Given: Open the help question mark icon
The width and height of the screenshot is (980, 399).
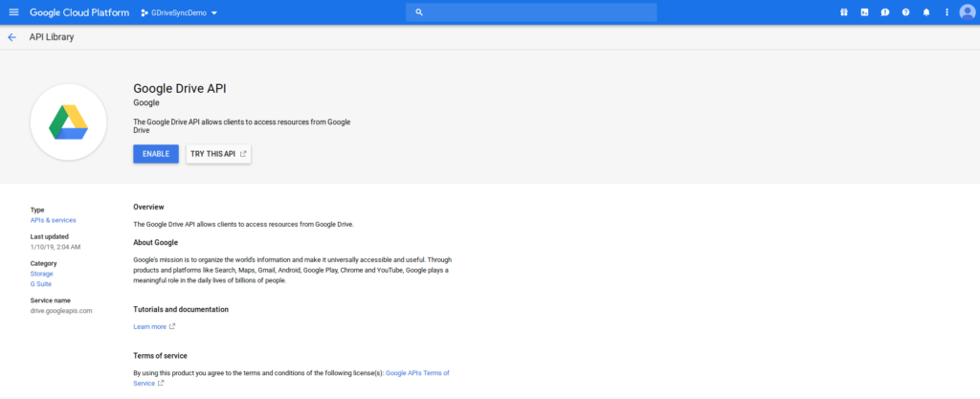Looking at the screenshot, I should click(x=905, y=12).
